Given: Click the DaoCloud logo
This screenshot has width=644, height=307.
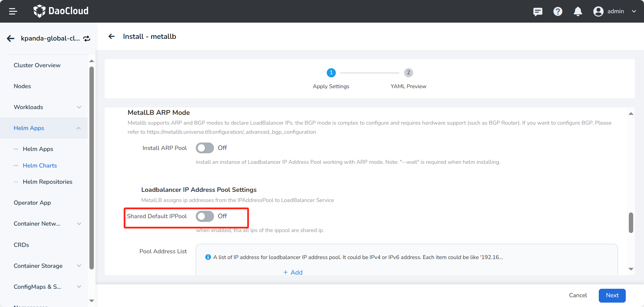Looking at the screenshot, I should (x=61, y=11).
